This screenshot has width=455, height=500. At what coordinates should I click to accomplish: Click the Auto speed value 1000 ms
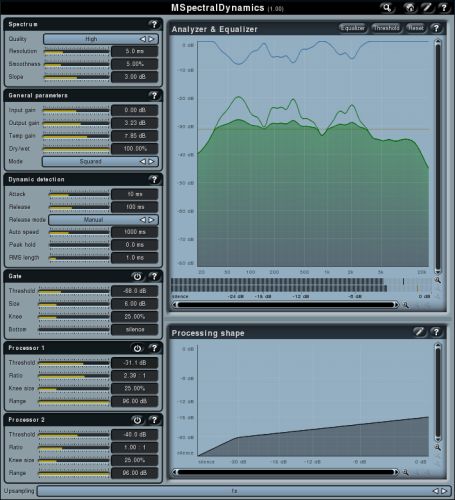(x=135, y=232)
